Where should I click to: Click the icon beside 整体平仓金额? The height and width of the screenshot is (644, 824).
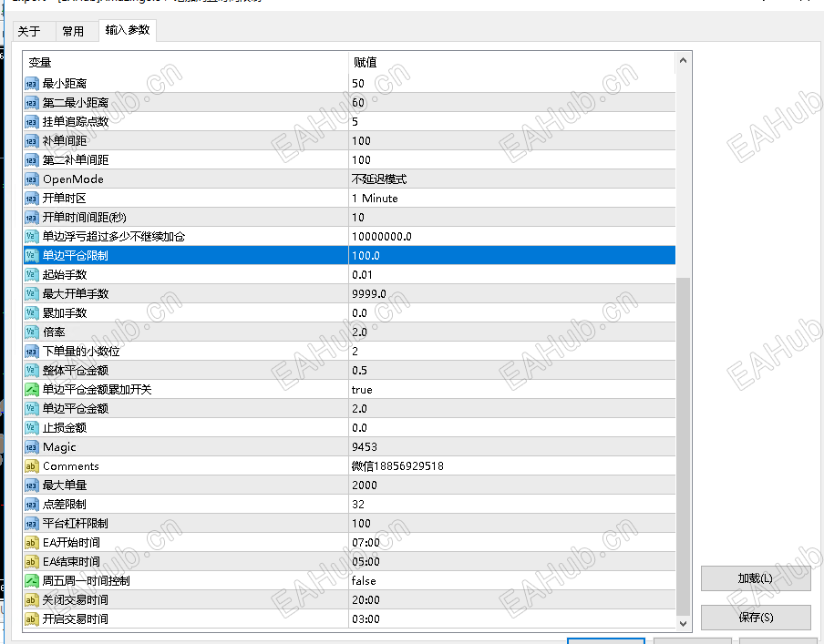pyautogui.click(x=32, y=371)
